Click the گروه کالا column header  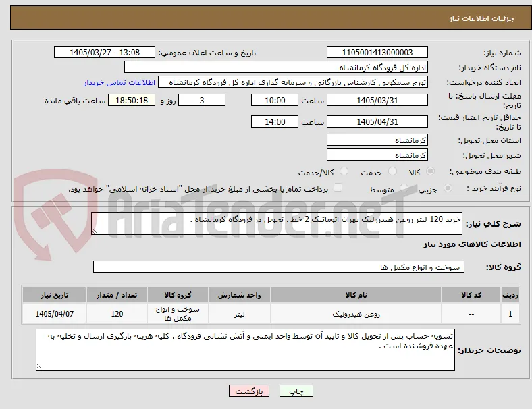pos(178,295)
